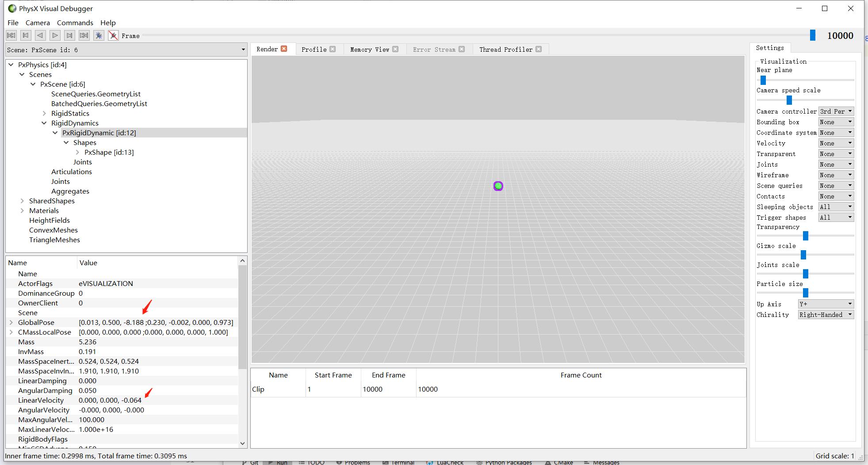Image resolution: width=868 pixels, height=465 pixels.
Task: Open the Wireframe dropdown
Action: click(x=836, y=175)
